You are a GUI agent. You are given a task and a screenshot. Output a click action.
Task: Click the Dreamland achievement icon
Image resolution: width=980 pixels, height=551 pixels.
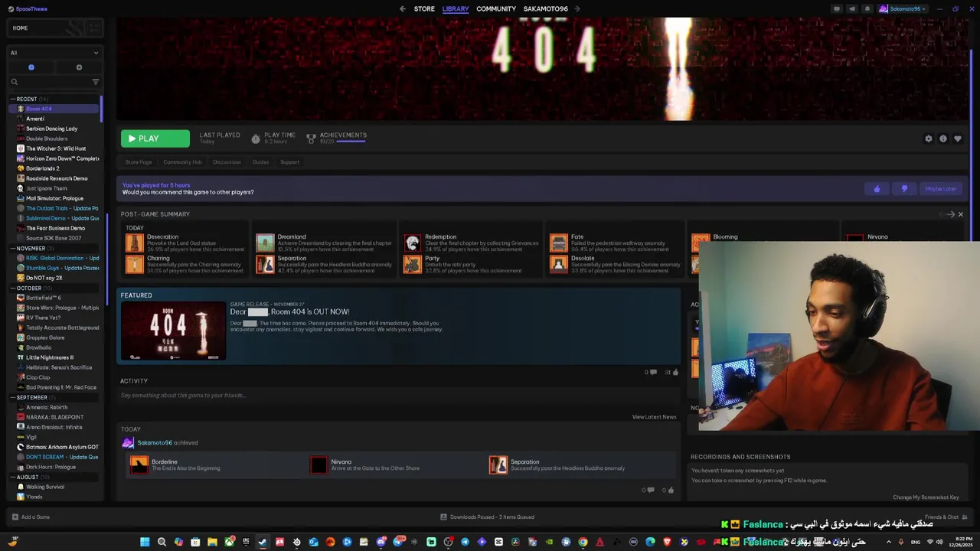coord(265,243)
